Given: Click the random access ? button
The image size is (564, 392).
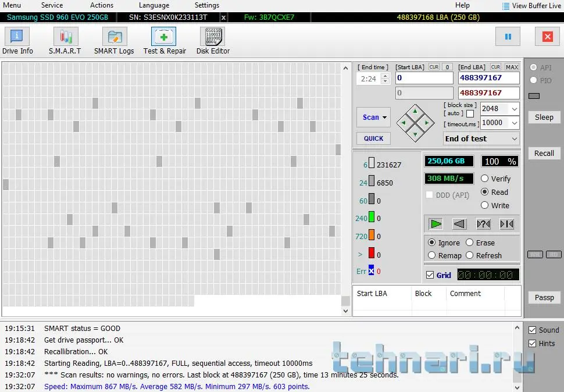Looking at the screenshot, I should 483,224.
